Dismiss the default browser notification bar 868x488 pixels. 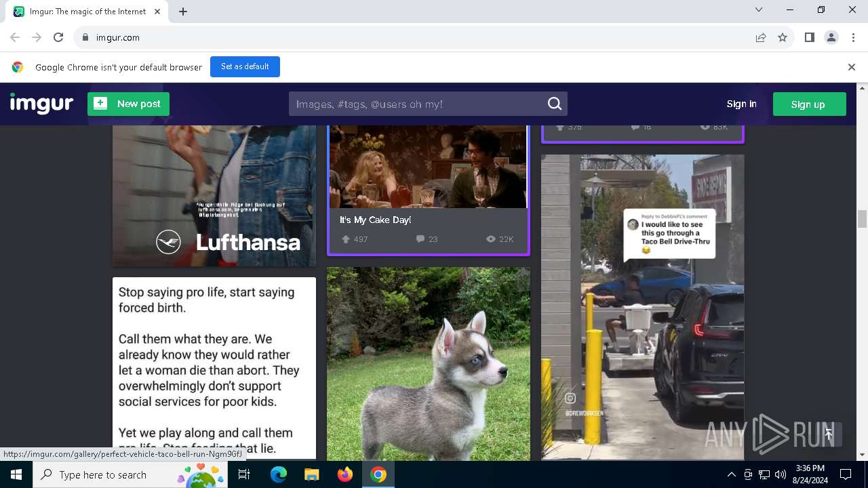pos(851,67)
